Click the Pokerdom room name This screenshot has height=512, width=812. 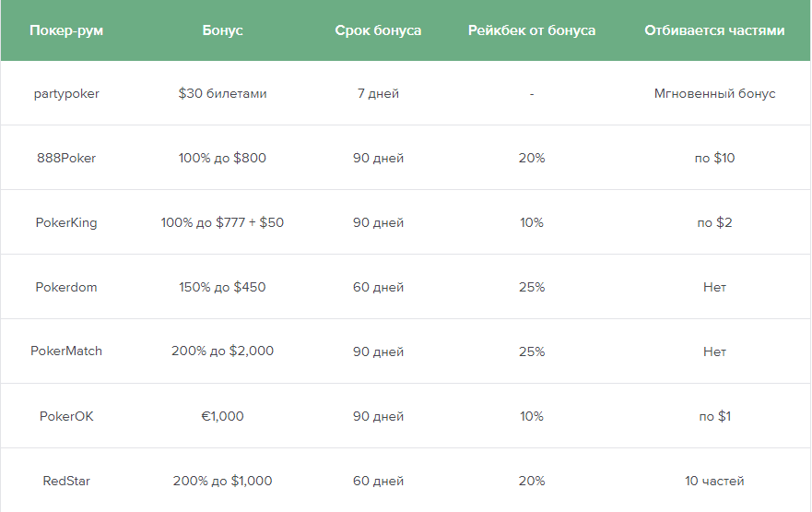66,287
